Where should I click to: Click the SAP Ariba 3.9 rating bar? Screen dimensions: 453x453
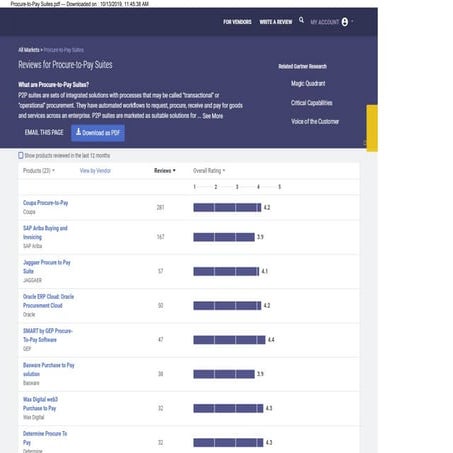tap(224, 237)
